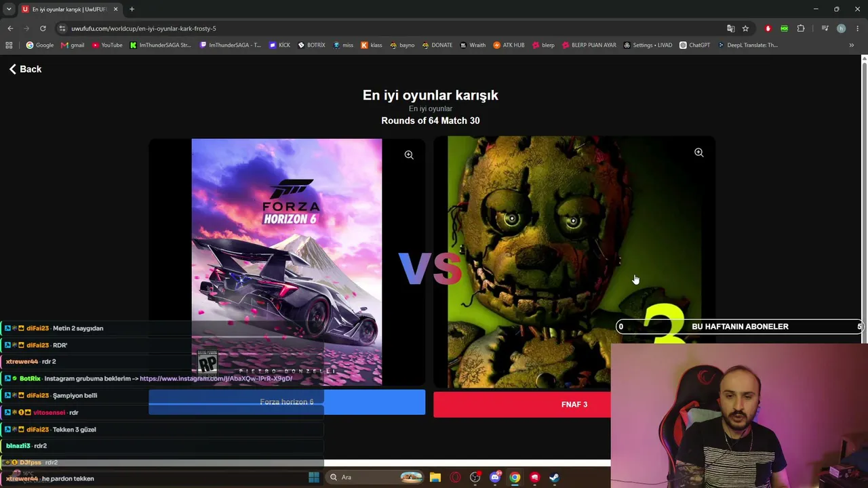Screen dimensions: 868x488
Task: Open Steam from the taskbar
Action: tap(554, 477)
